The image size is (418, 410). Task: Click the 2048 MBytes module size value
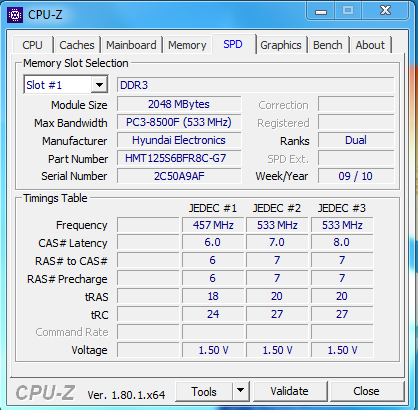179,104
